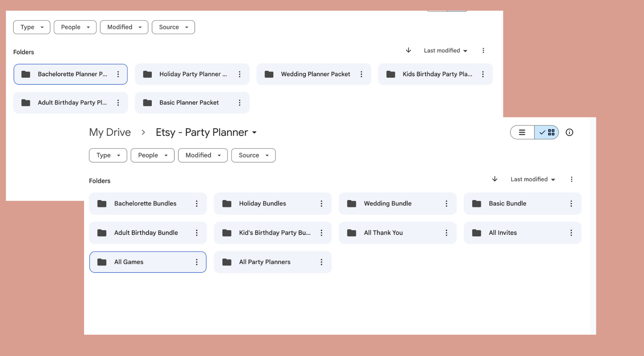Open more options for Wedding Planner Packet
Viewport: 644px width, 356px height.
361,74
